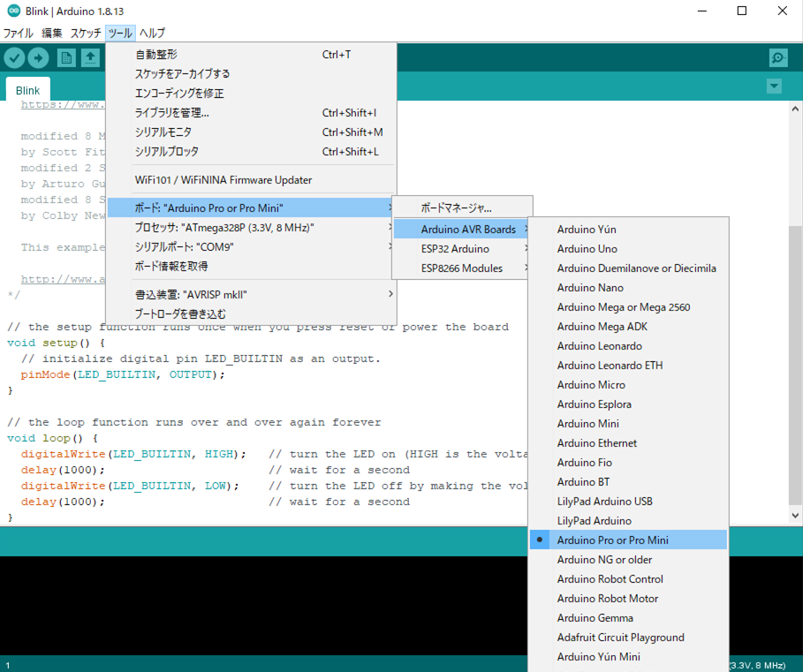Select the Arduino Leonardo board
Screen dimensions: 803x672
click(628, 346)
